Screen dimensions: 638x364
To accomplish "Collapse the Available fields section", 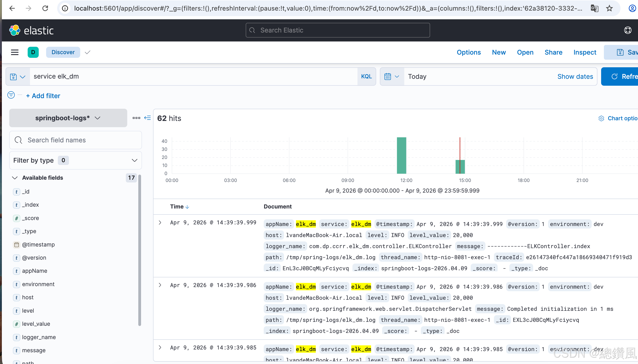I will click(15, 178).
